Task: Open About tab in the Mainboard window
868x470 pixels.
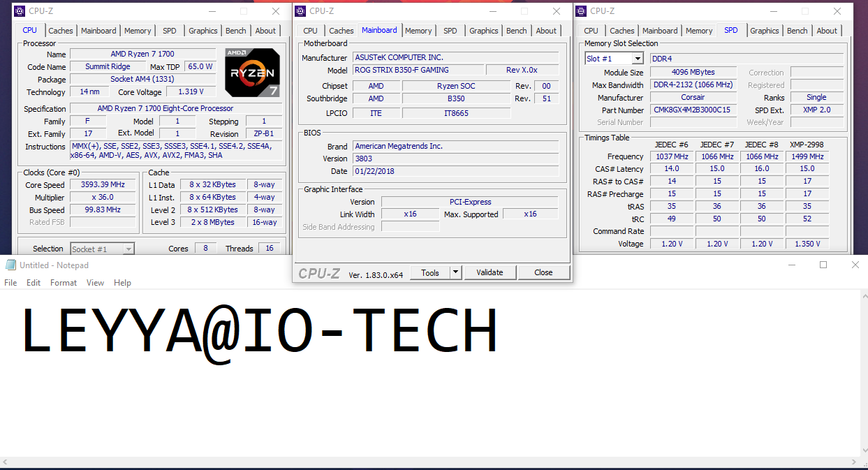Action: pos(546,31)
